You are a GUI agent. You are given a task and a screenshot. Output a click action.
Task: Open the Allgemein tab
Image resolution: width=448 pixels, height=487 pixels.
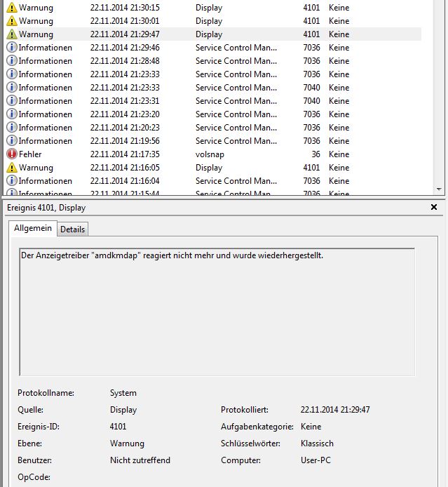pyautogui.click(x=32, y=229)
